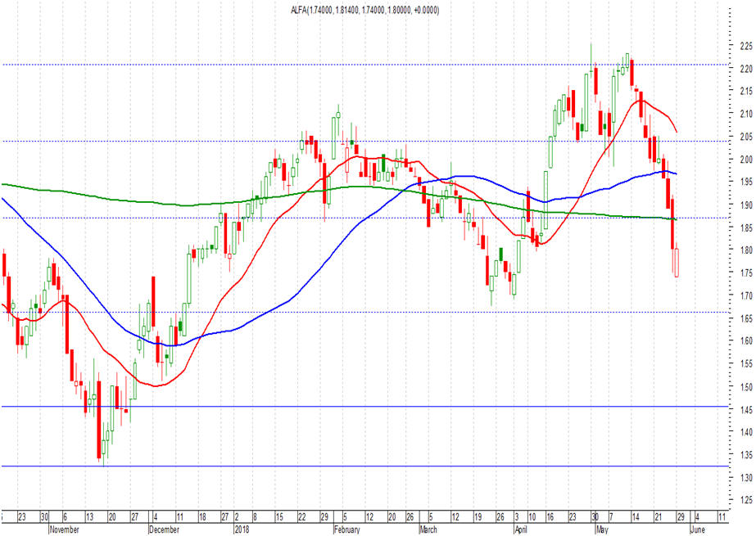This screenshot has width=756, height=536.
Task: Click the 1.70 price axis label
Action: [746, 295]
